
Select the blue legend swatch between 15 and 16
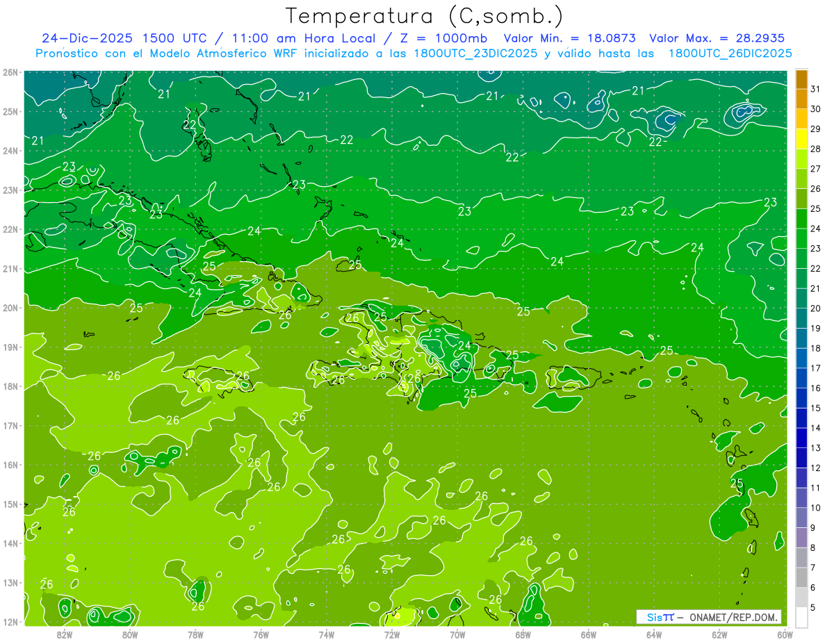coord(801,397)
